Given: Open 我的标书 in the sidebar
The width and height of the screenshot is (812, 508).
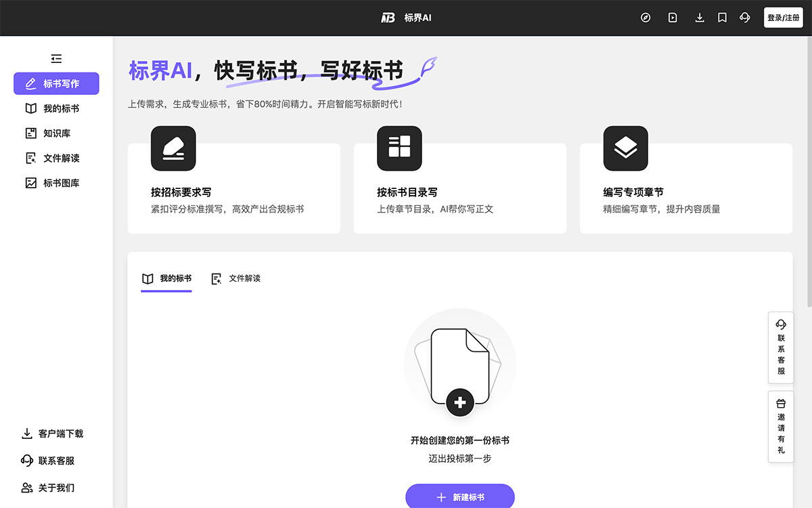Looking at the screenshot, I should (56, 108).
